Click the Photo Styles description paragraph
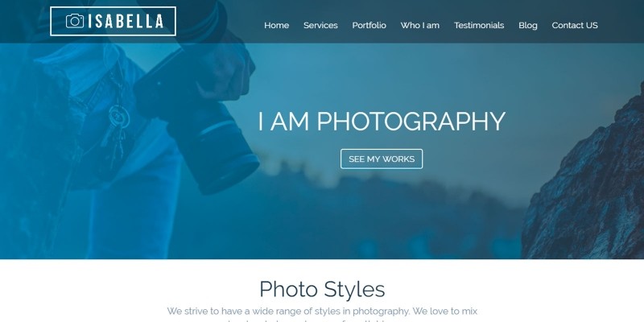 pos(322,316)
